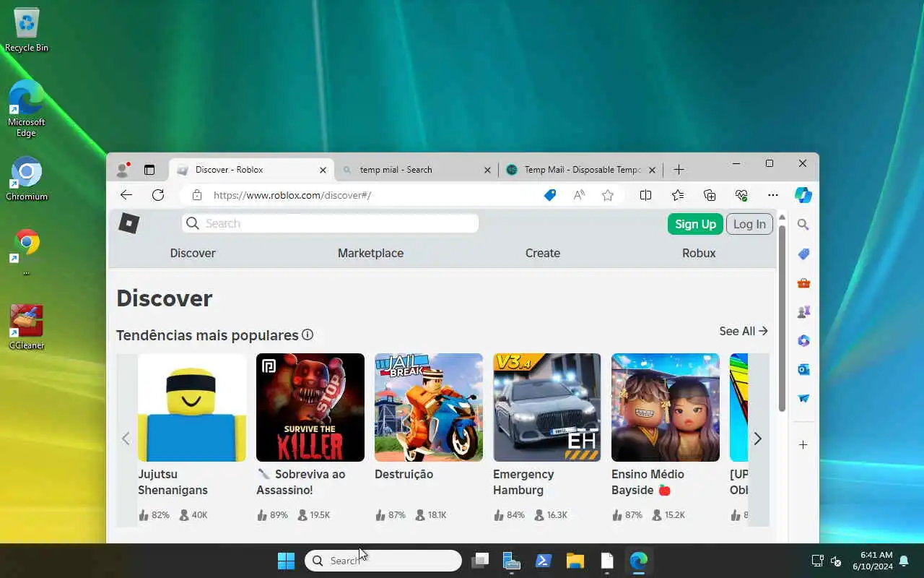The height and width of the screenshot is (578, 924).
Task: Open Windows Start button
Action: pyautogui.click(x=287, y=561)
